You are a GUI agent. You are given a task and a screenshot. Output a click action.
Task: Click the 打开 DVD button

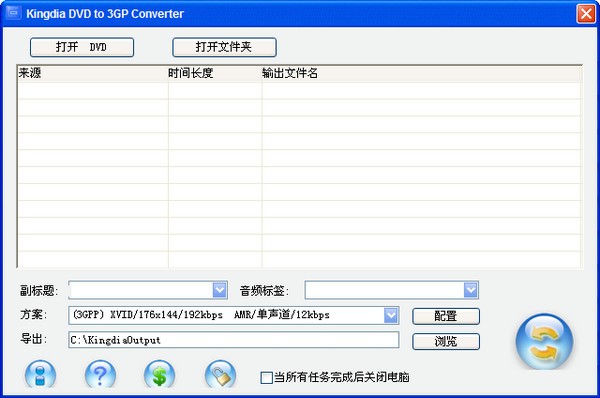(82, 47)
